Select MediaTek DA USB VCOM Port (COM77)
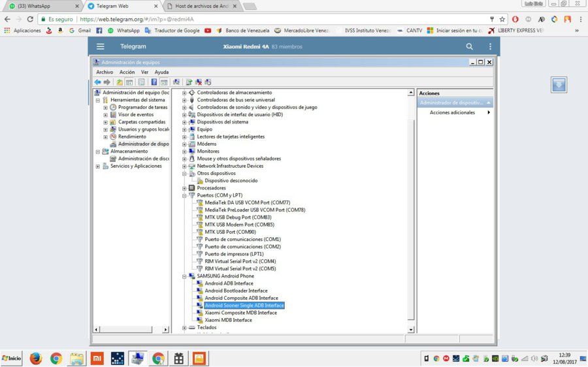This screenshot has width=588, height=367. click(x=248, y=203)
